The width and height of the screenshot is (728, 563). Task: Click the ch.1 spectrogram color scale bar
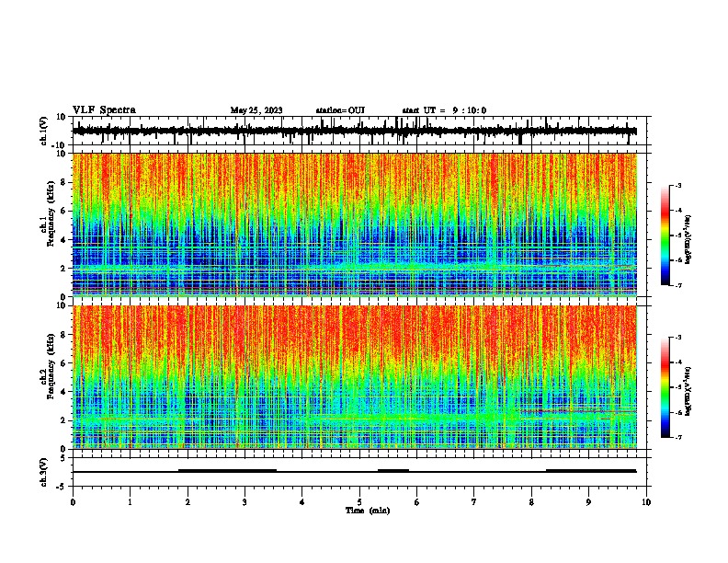tap(665, 236)
